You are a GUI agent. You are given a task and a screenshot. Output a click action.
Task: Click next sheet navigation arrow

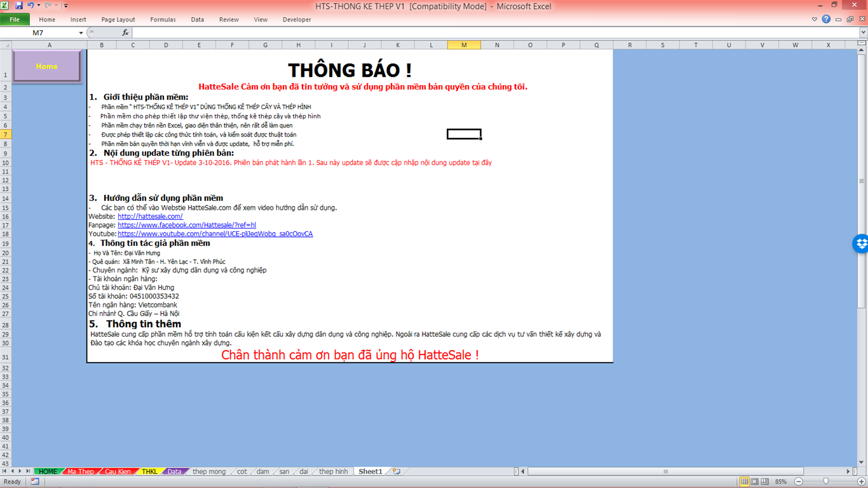coord(20,471)
